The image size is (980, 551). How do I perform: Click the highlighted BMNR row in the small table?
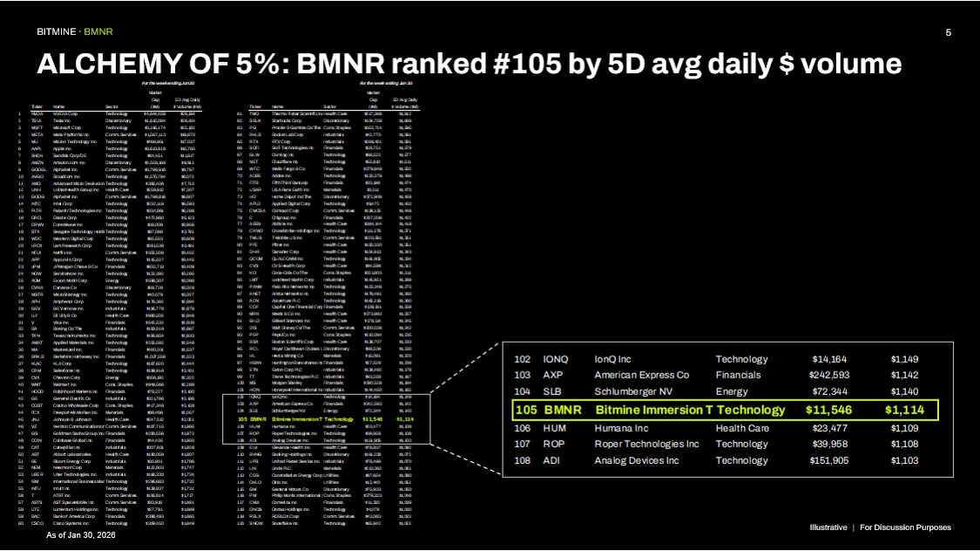pyautogui.click(x=326, y=419)
